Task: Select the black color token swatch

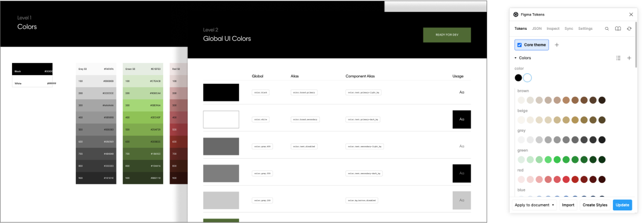Action: [518, 77]
